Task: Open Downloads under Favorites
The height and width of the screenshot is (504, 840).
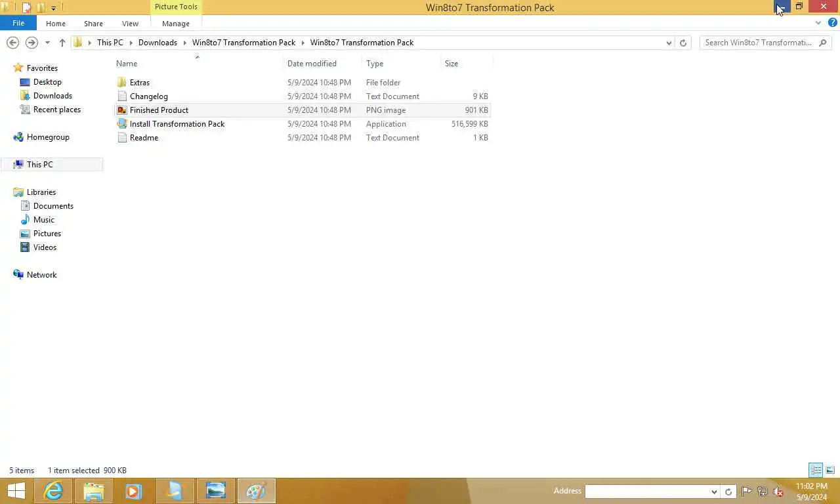Action: click(x=52, y=96)
